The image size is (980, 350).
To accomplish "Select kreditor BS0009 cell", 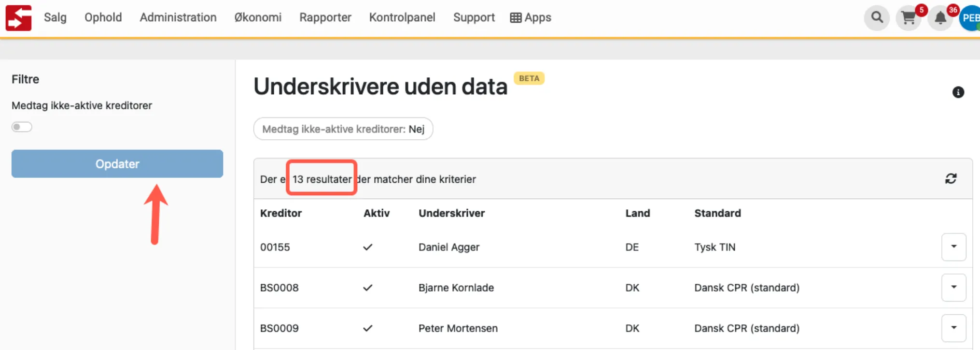I will (x=280, y=328).
